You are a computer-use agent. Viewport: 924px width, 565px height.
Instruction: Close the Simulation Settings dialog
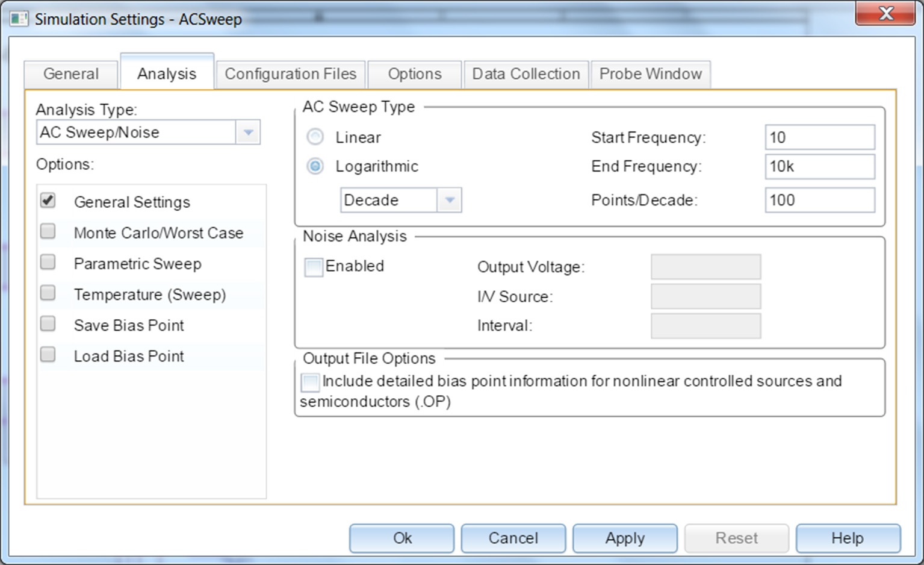(x=885, y=14)
